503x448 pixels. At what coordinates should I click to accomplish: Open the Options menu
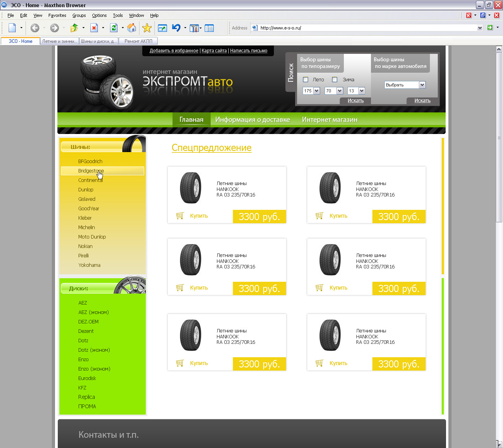99,15
